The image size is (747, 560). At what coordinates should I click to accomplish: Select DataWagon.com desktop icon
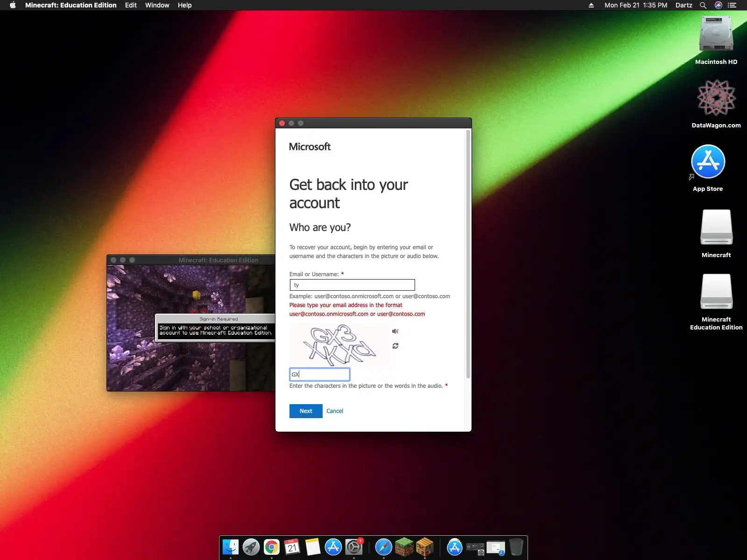(x=716, y=104)
